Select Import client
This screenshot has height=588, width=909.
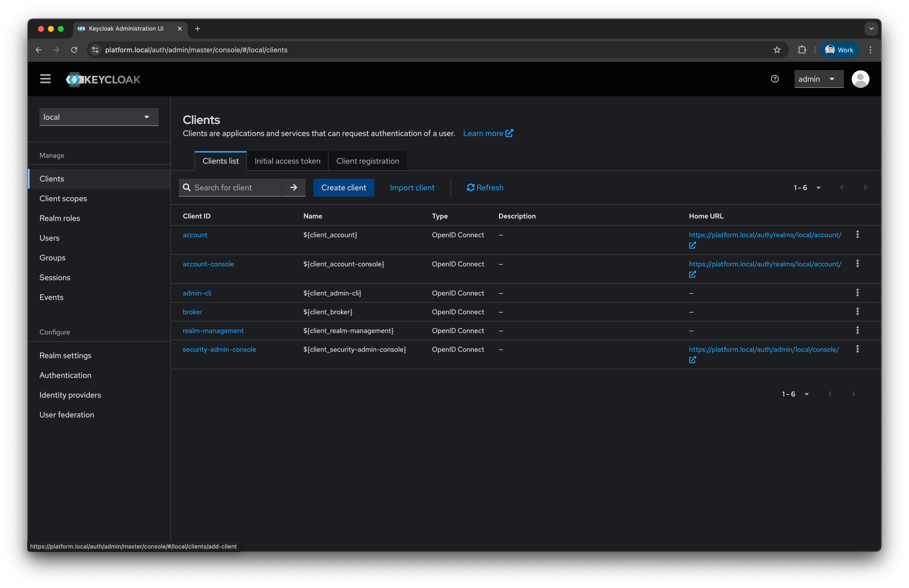tap(412, 188)
